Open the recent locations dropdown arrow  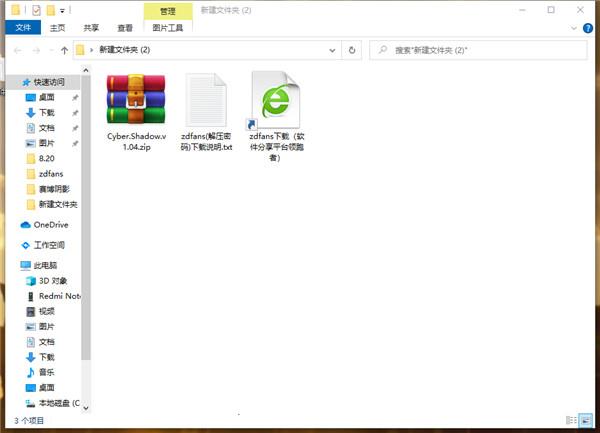(51, 50)
